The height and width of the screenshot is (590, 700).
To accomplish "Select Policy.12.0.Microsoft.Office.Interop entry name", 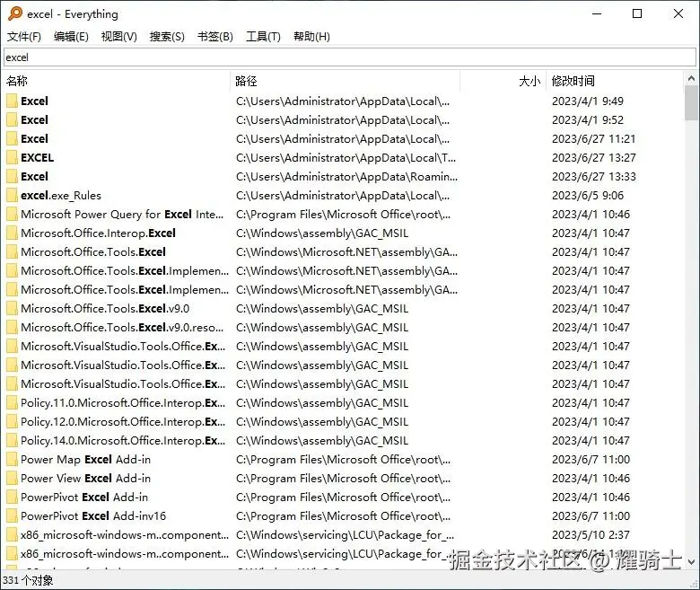I will click(x=123, y=421).
